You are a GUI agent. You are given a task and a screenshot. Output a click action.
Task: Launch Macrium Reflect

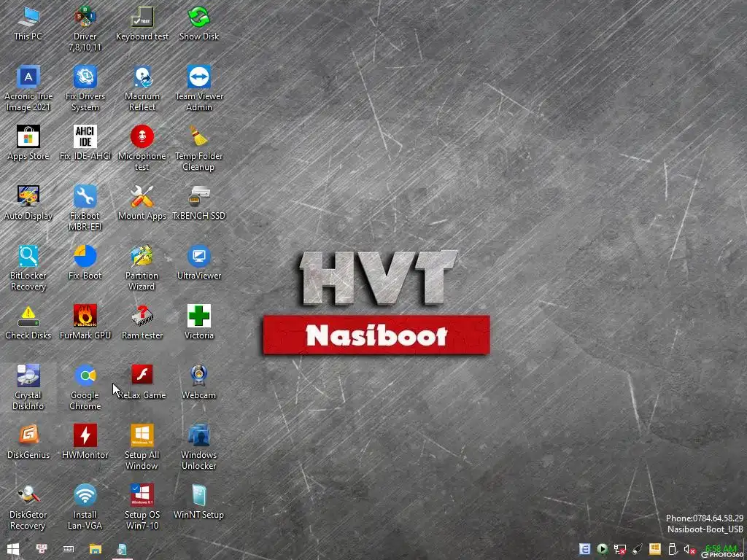142,88
